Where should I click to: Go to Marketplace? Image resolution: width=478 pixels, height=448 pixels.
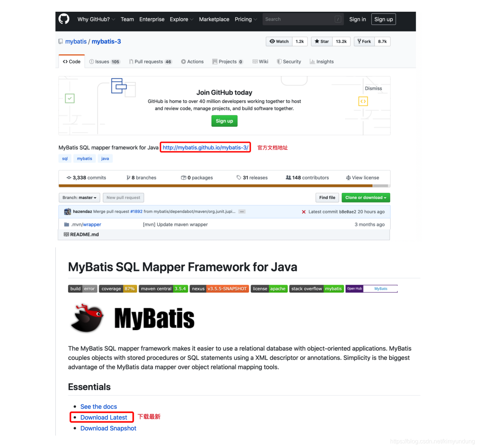(x=214, y=19)
